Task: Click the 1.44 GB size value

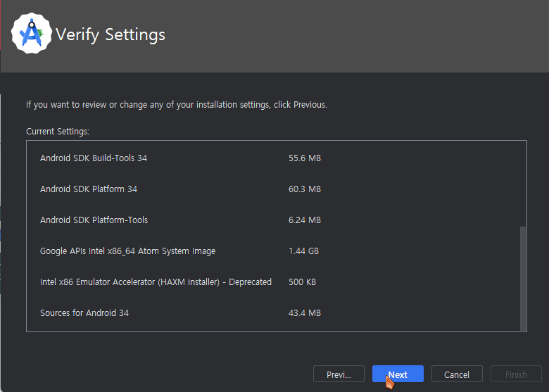Action: coord(304,251)
